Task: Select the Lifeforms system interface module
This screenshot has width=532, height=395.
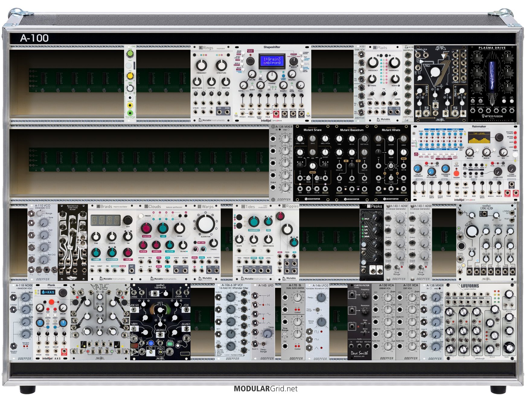Action: tap(480, 322)
